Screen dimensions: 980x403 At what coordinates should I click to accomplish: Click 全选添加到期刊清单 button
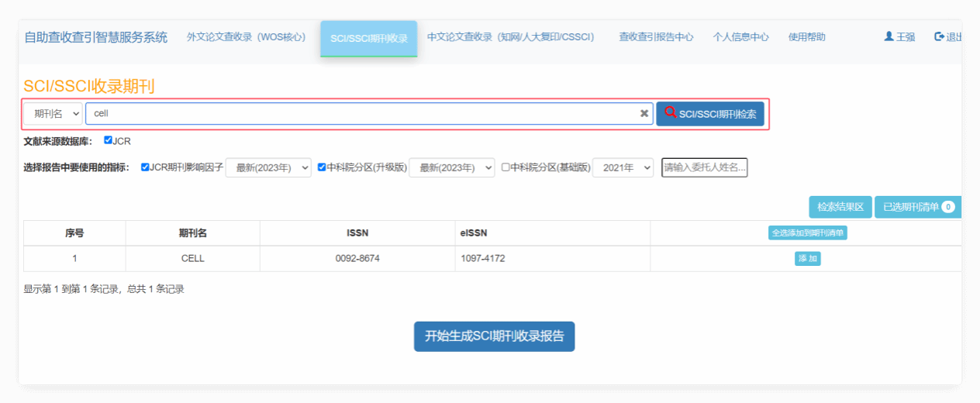tap(807, 233)
